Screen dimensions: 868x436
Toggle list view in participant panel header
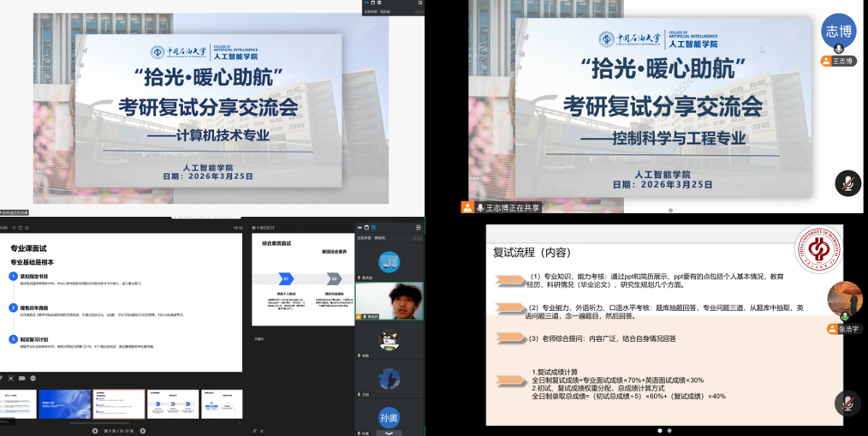(373, 227)
